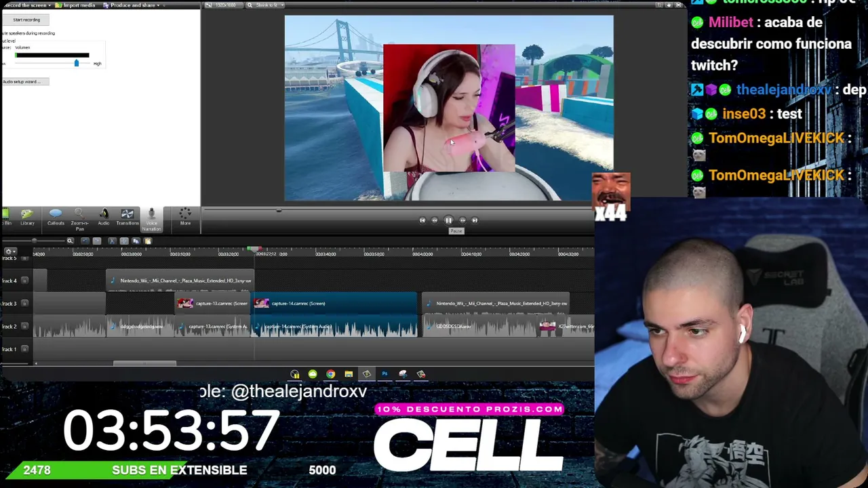Select the GDDSDCSDA.wav audio clip
The image size is (868, 488).
[480, 327]
